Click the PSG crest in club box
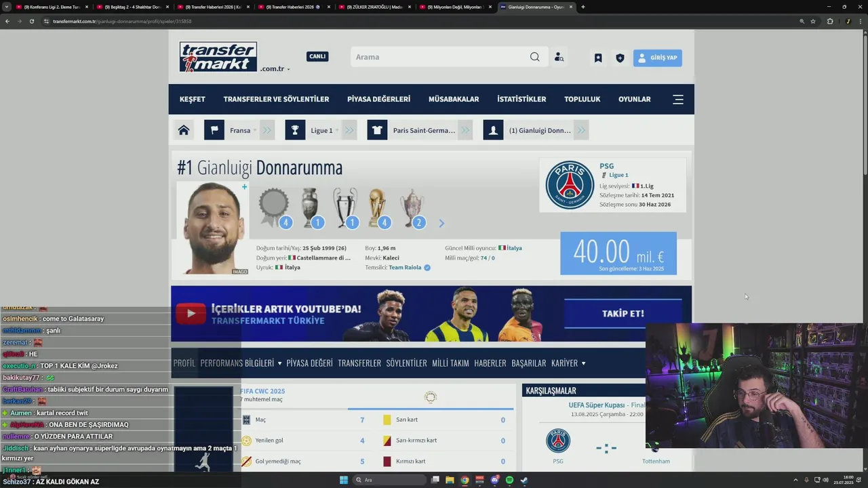The height and width of the screenshot is (488, 868). [570, 184]
